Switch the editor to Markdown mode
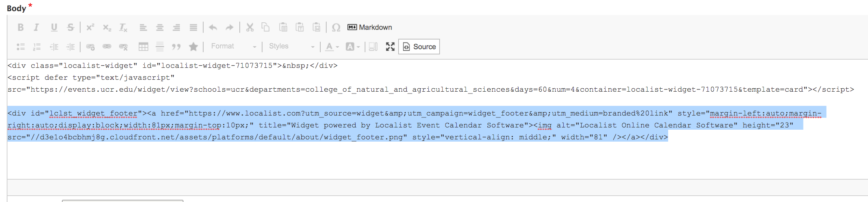This screenshot has height=202, width=868. 370,27
